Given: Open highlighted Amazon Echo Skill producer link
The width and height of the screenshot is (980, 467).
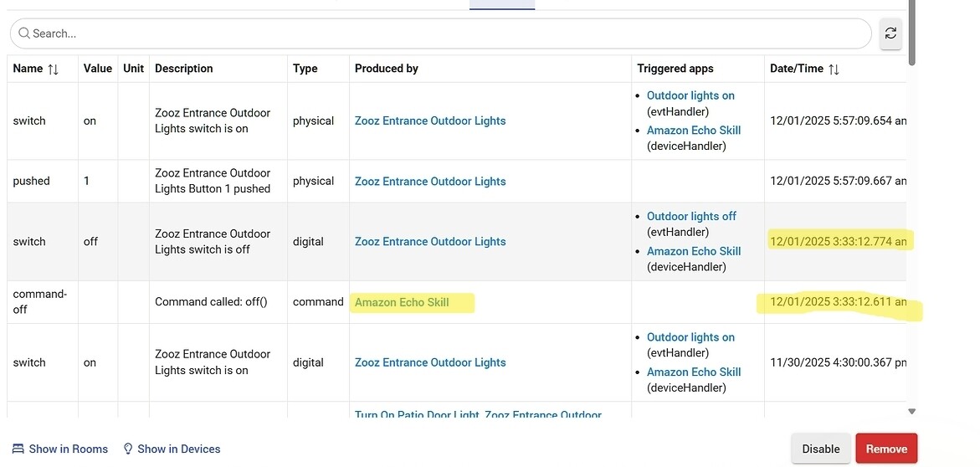Looking at the screenshot, I should pos(402,302).
